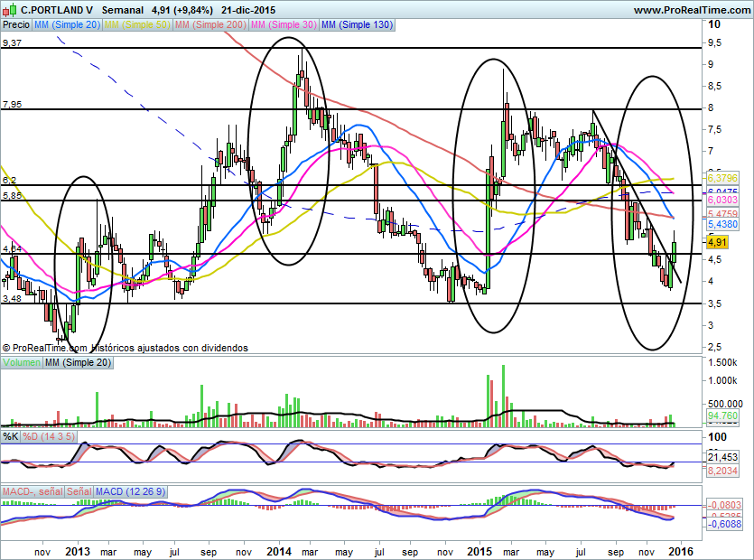Select the MM (Simple 20) price label
754x560 pixels.
pyautogui.click(x=67, y=25)
